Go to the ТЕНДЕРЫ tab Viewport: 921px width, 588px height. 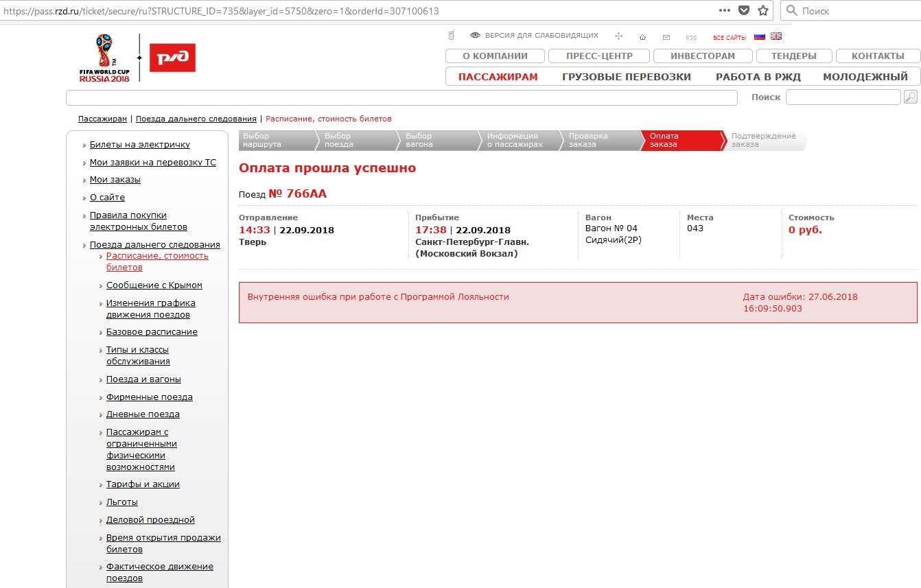[x=793, y=56]
